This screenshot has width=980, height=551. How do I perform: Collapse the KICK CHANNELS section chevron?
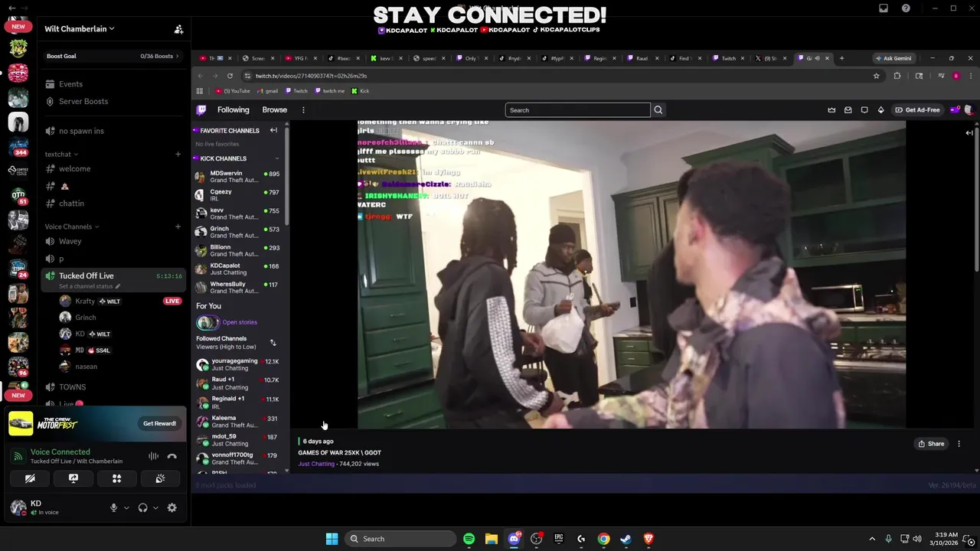pos(277,158)
